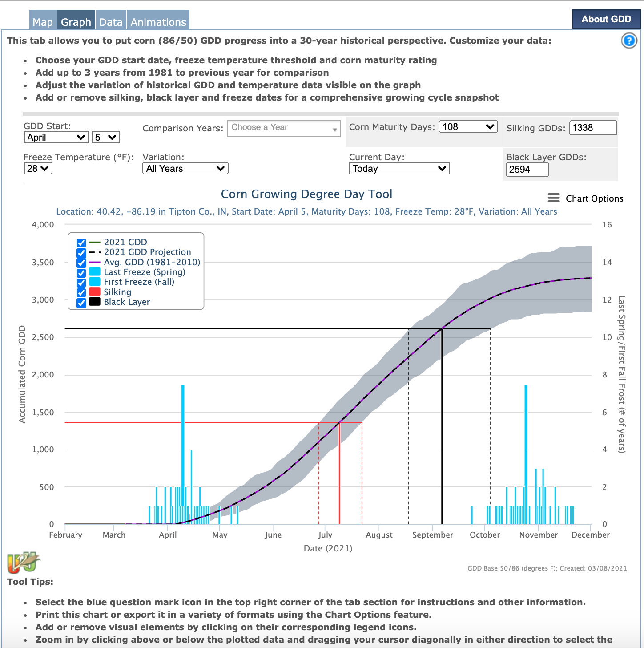Click the First Freeze (Fall) blue legend icon
This screenshot has width=644, height=648.
point(94,282)
